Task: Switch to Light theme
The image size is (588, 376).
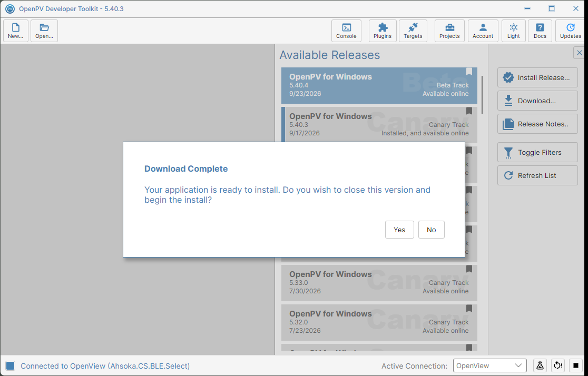Action: [513, 31]
